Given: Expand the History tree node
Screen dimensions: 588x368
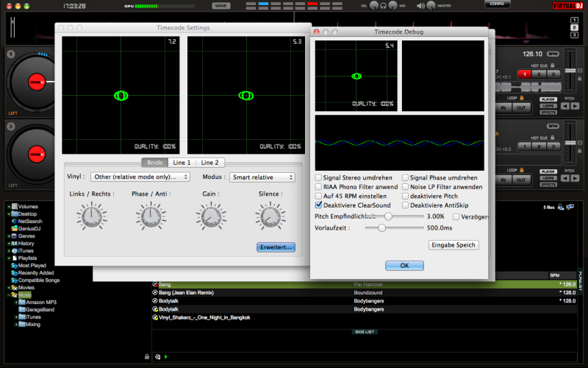Looking at the screenshot, I should pos(8,244).
